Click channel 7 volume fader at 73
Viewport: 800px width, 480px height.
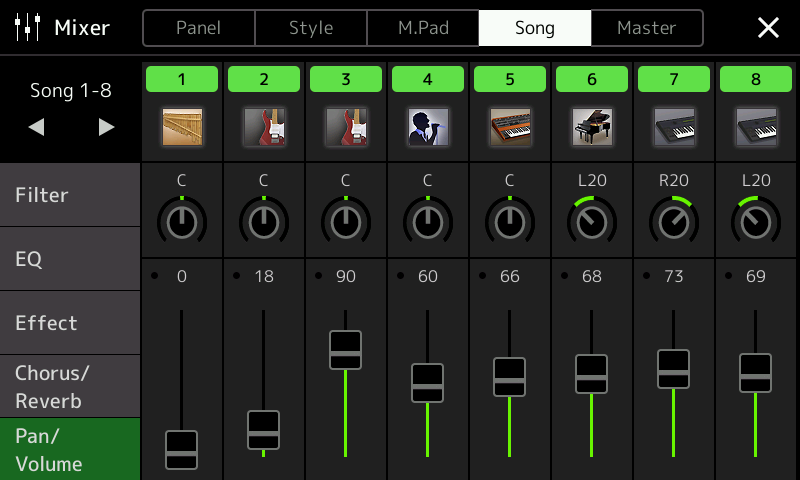tap(673, 369)
